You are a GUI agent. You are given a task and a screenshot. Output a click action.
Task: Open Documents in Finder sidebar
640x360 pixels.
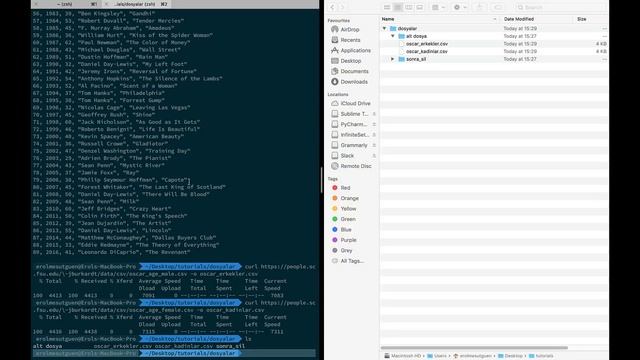pos(350,71)
